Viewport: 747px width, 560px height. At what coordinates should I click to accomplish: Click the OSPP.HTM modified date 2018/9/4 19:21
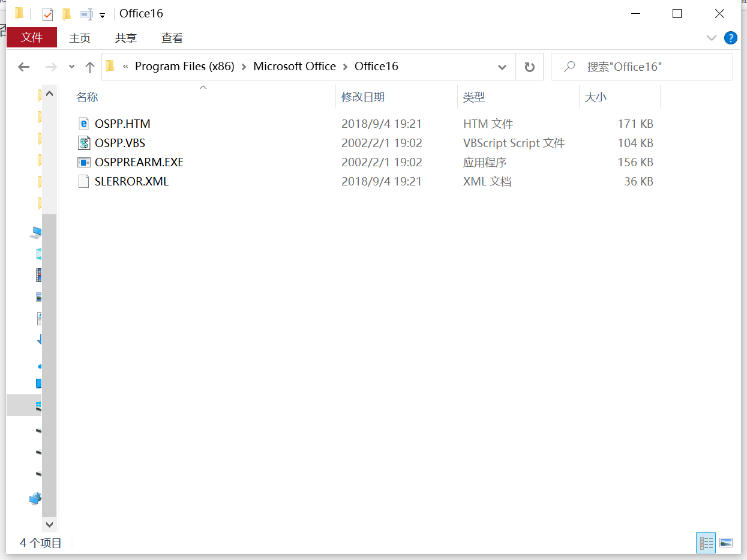coord(382,124)
